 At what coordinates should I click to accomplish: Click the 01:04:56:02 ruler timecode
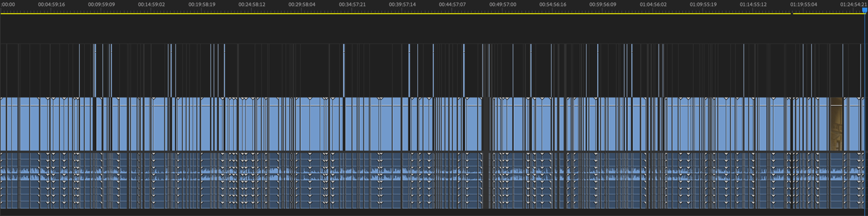(653, 4)
